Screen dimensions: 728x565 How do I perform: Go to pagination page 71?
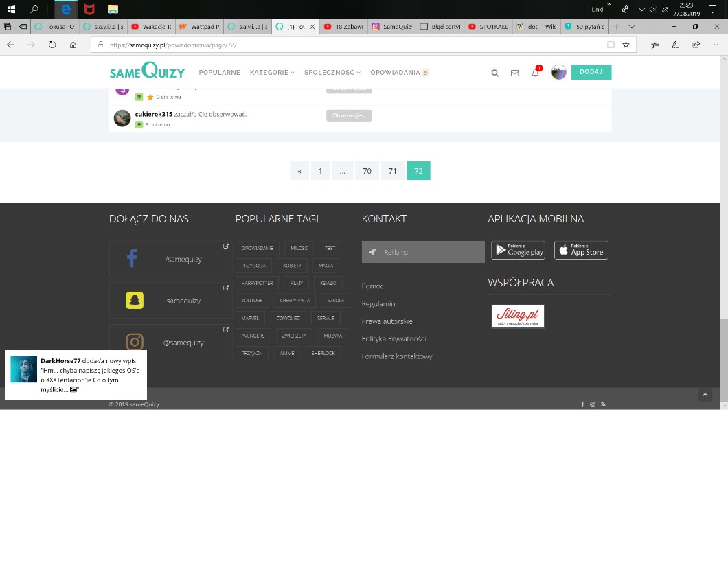[x=392, y=171]
